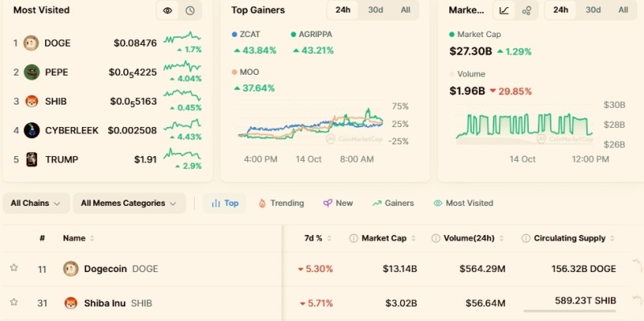Click the PEPE sparkline chart
Image resolution: width=644 pixels, height=321 pixels.
(x=183, y=67)
